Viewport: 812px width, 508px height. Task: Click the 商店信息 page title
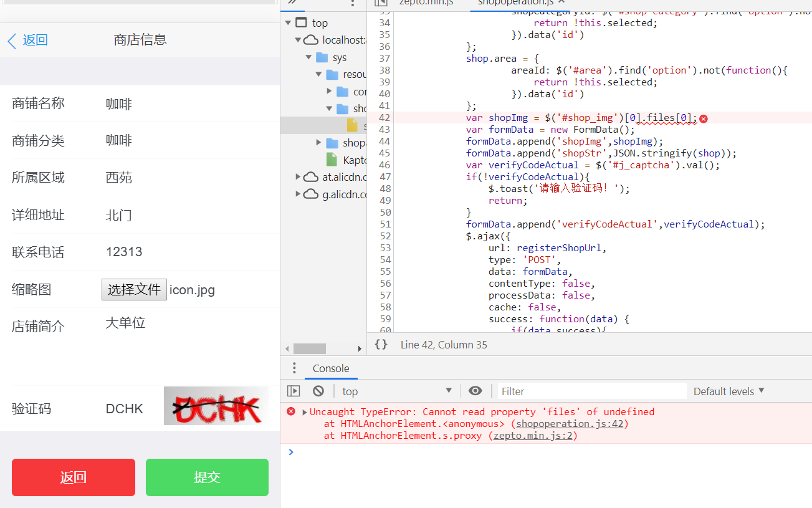pos(140,41)
